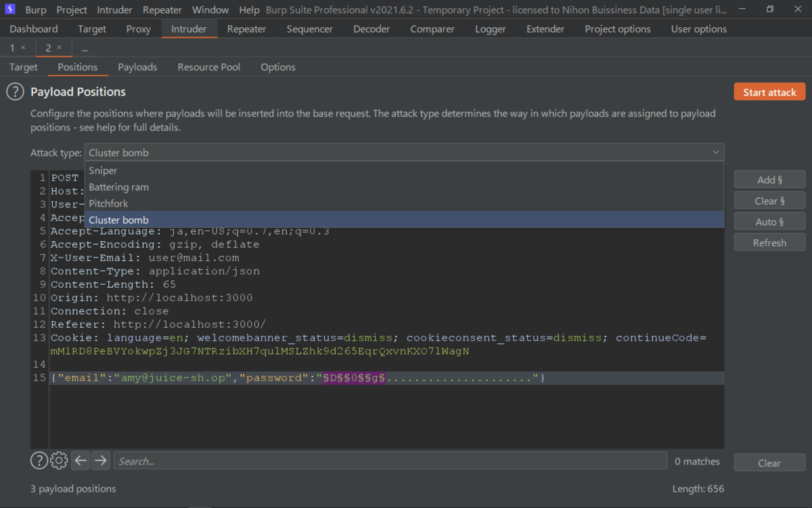Viewport: 812px width, 508px height.
Task: Click the "0 matches" search result label
Action: [x=697, y=461]
